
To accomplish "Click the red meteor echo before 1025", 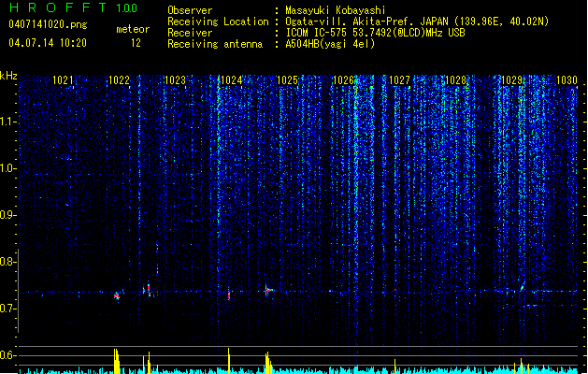I will pos(268,290).
